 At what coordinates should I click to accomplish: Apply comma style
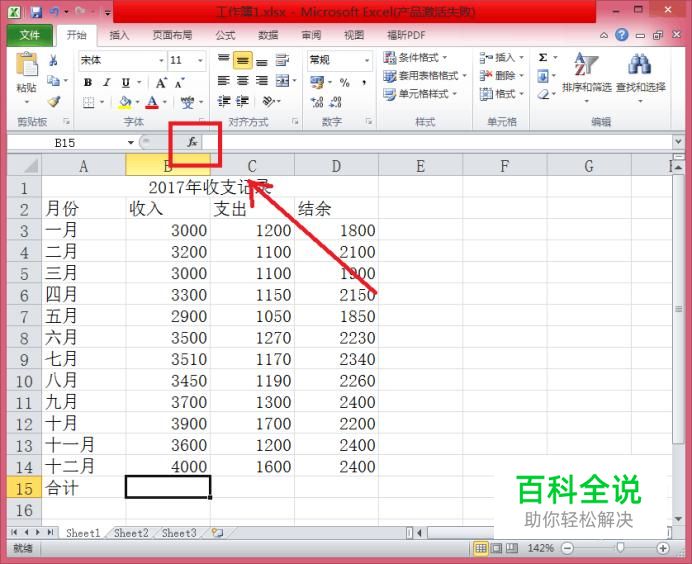[364, 83]
